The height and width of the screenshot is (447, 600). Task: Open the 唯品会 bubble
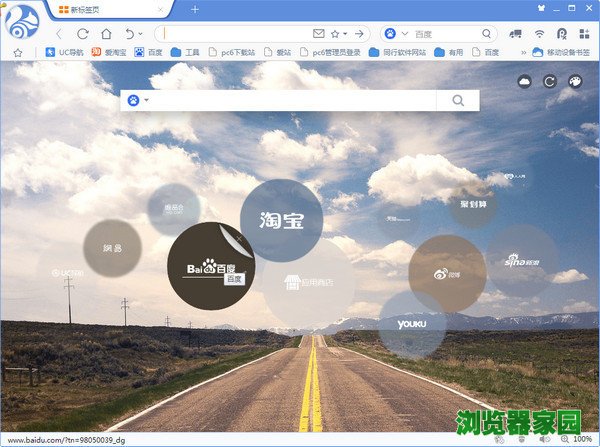tap(174, 209)
